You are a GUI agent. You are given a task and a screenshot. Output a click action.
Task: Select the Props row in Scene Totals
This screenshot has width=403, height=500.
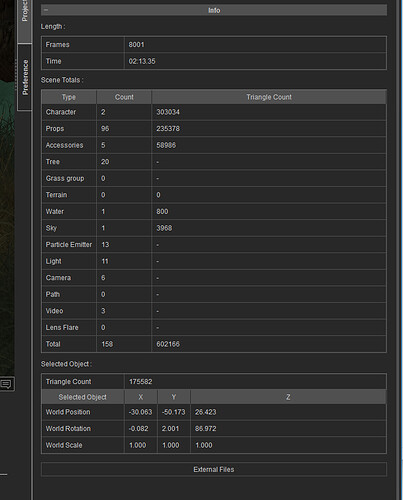pos(214,129)
